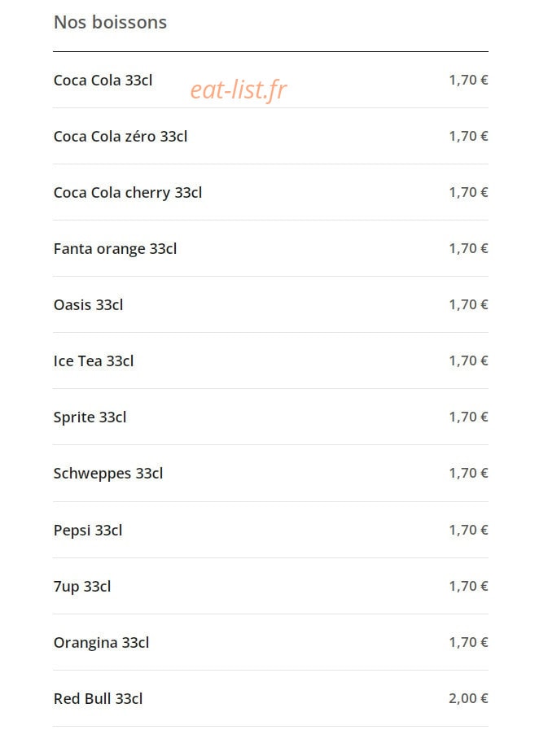The image size is (548, 756).
Task: Open the eat-list.fr watermark link
Action: click(239, 90)
